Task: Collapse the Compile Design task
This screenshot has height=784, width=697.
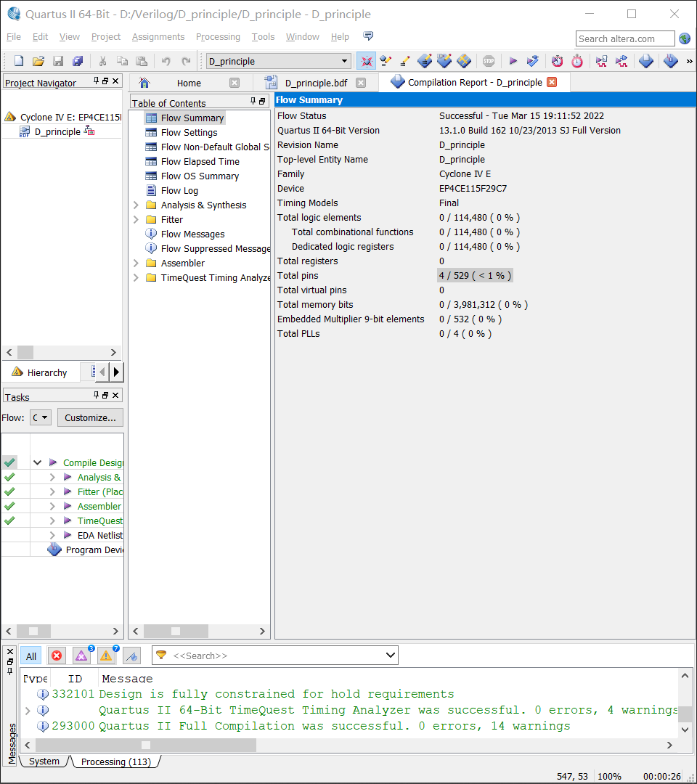Action: click(38, 462)
